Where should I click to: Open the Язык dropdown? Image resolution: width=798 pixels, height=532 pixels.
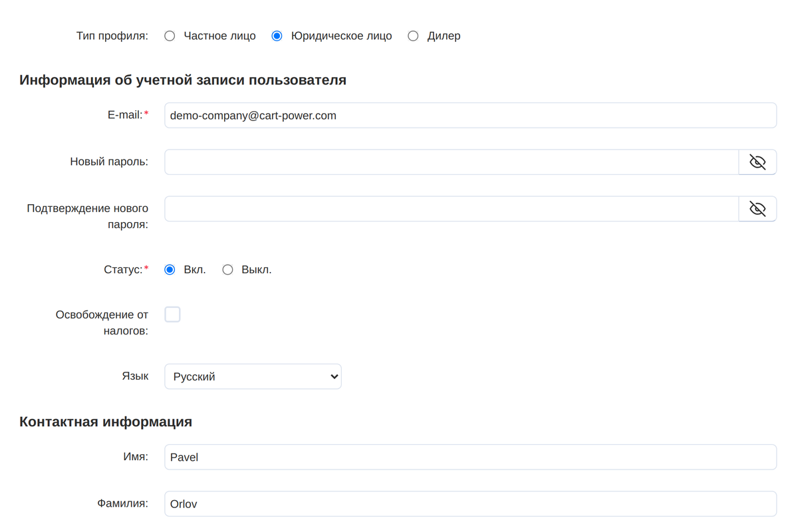(x=253, y=376)
